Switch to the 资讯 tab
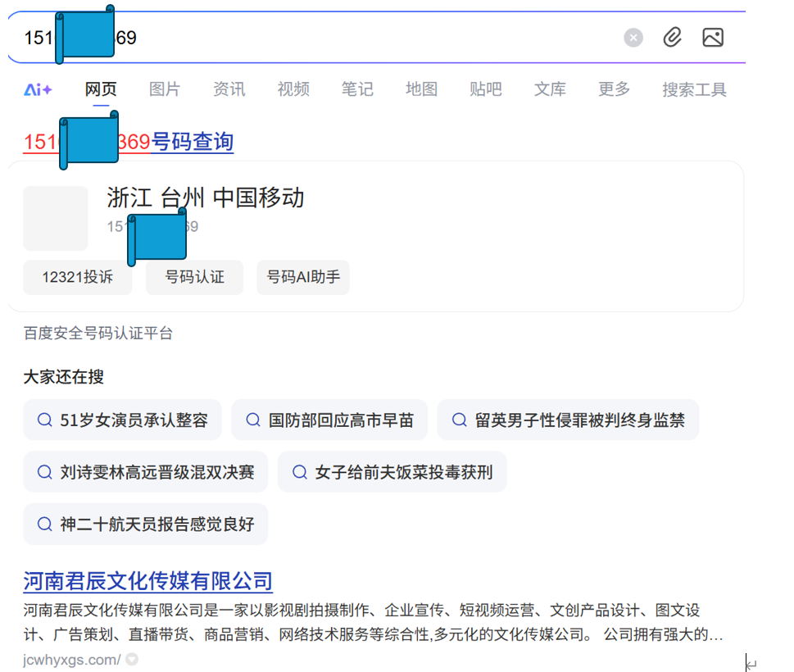Viewport: 794px width, 672px height. pos(229,89)
